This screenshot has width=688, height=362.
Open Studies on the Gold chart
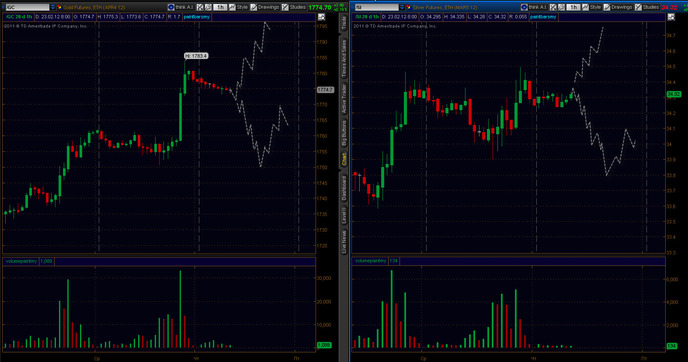tap(294, 7)
